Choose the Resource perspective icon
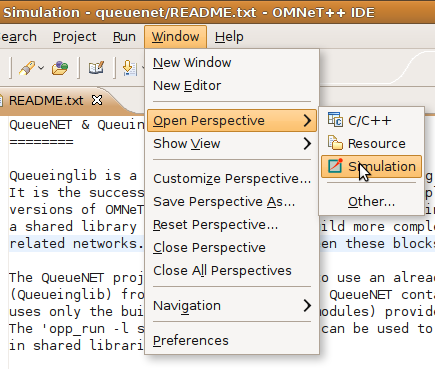The width and height of the screenshot is (435, 369). click(335, 143)
